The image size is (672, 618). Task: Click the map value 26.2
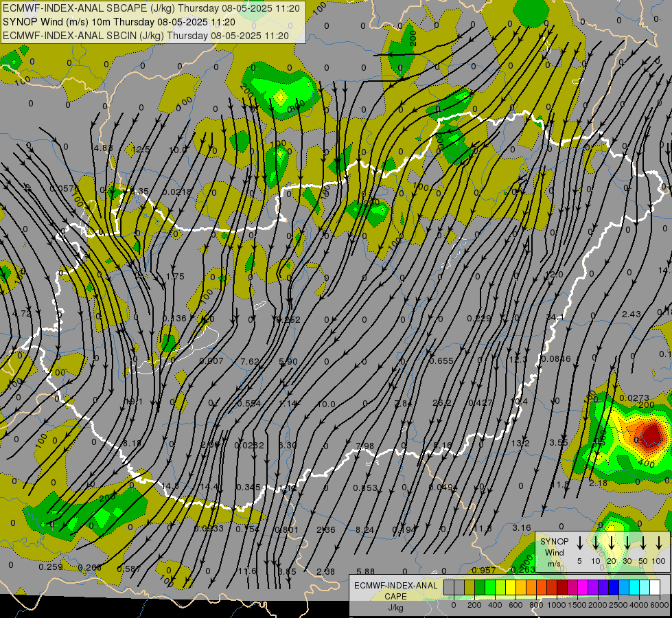(x=441, y=402)
